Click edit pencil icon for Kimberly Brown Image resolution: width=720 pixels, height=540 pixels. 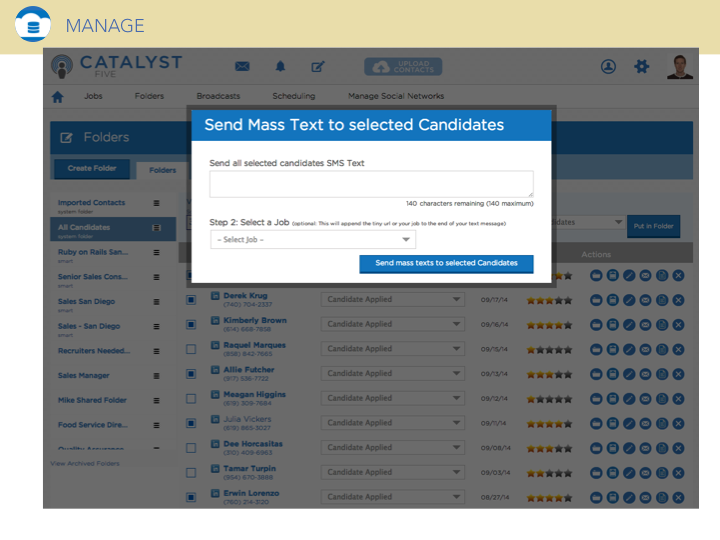[629, 324]
